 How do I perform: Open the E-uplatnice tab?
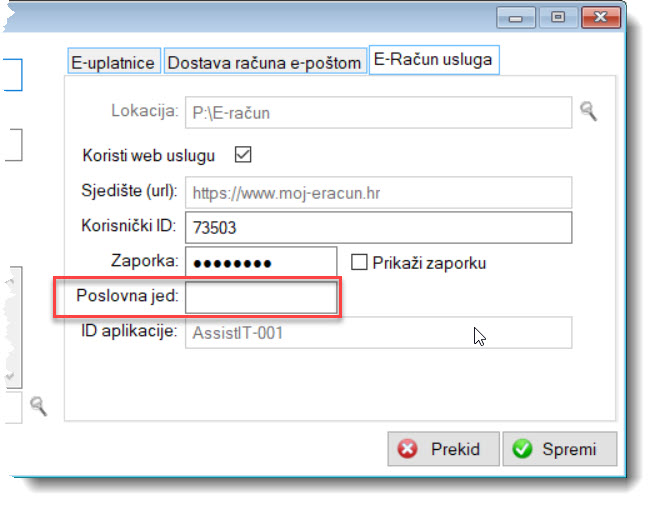click(113, 62)
